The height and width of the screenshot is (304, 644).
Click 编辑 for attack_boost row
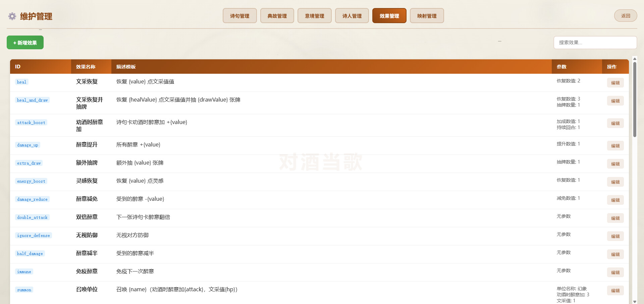615,123
